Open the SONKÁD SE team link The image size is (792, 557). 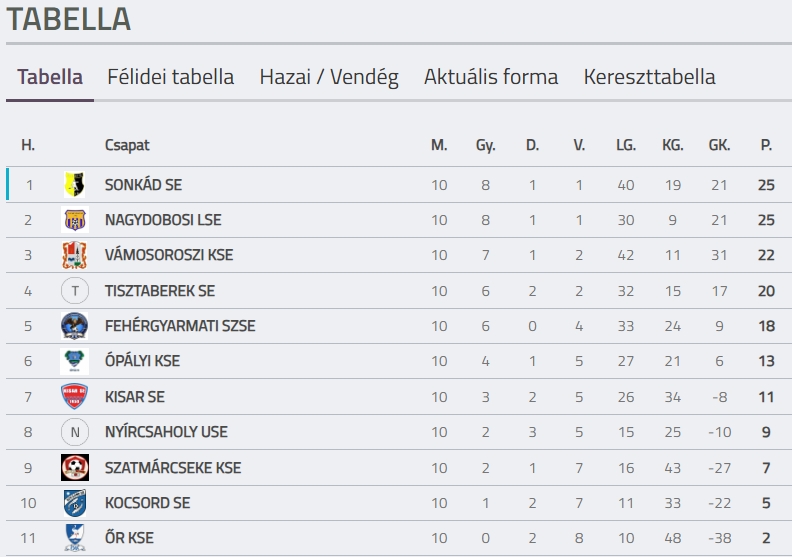click(x=143, y=185)
